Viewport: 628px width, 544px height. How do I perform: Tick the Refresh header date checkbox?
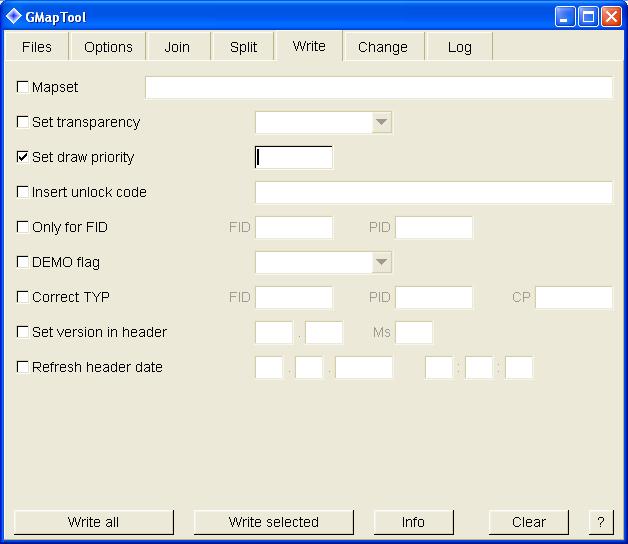(x=23, y=367)
